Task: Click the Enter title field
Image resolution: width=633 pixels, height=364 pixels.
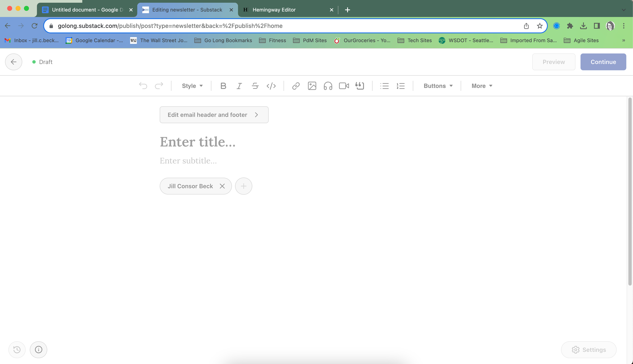Action: point(197,142)
